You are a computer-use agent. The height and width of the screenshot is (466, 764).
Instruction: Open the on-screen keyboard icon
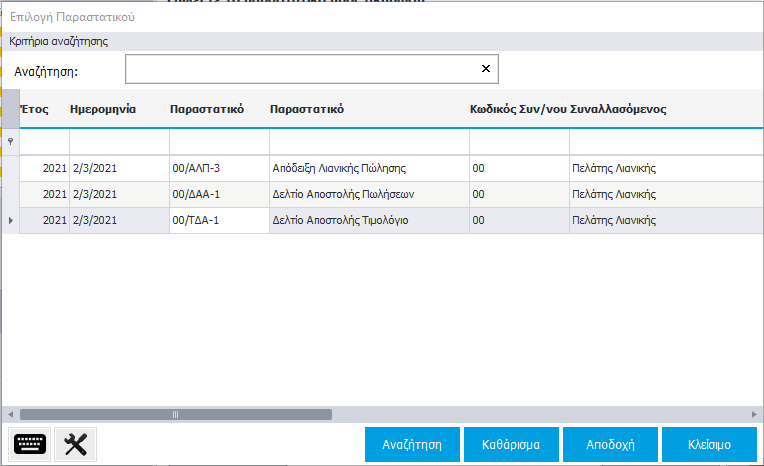(x=30, y=445)
